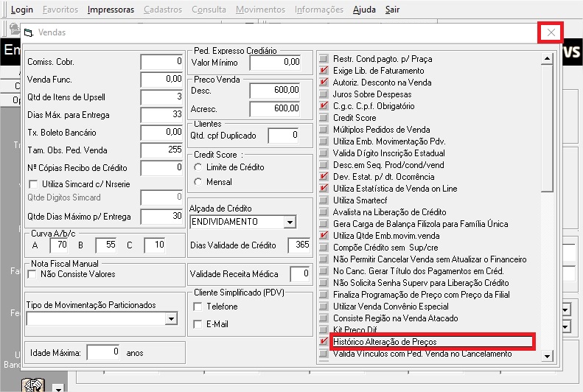Image resolution: width=583 pixels, height=392 pixels.
Task: Select Limite de Crédito radio button
Action: tap(198, 167)
